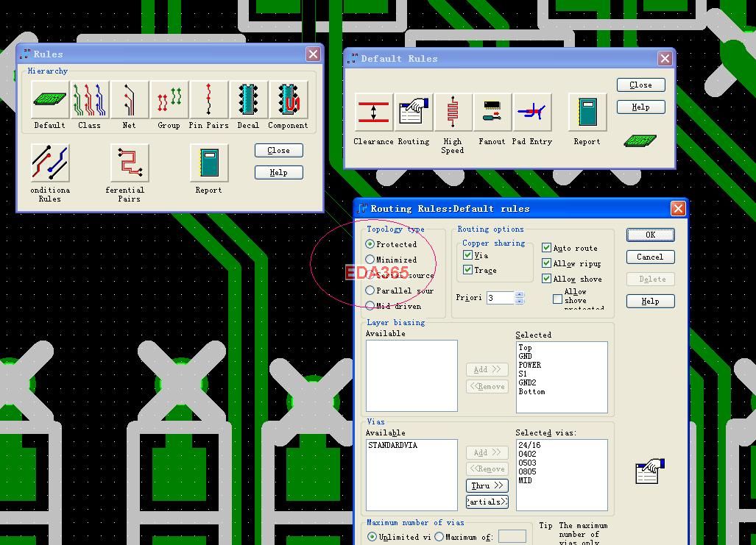756x545 pixels.
Task: Open the Decal rules icon
Action: [x=248, y=100]
